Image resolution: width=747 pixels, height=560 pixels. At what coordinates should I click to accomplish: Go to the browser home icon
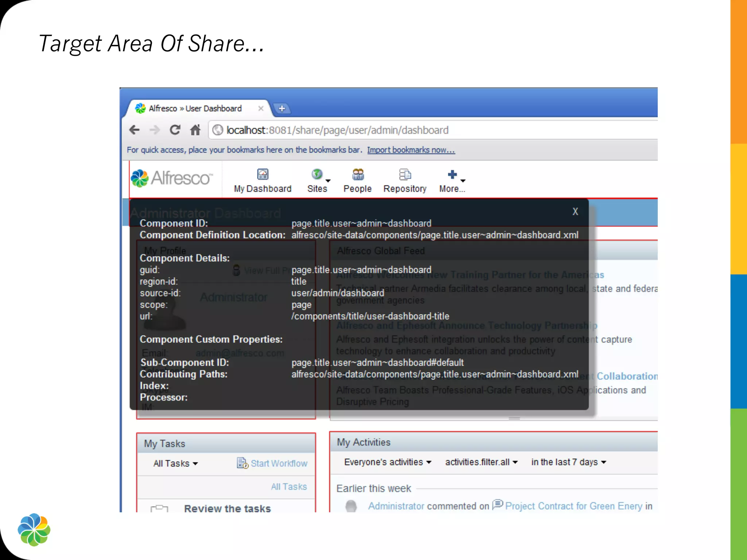[x=195, y=130]
